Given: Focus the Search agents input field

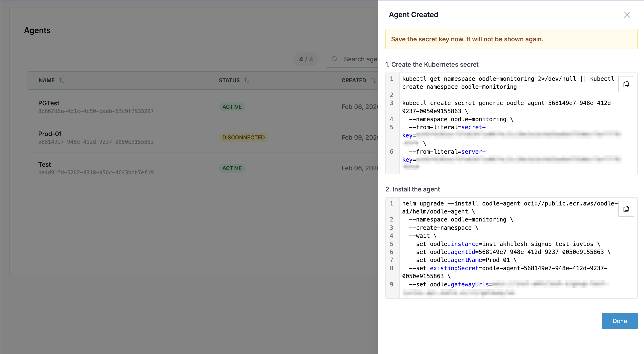Looking at the screenshot, I should pyautogui.click(x=360, y=59).
